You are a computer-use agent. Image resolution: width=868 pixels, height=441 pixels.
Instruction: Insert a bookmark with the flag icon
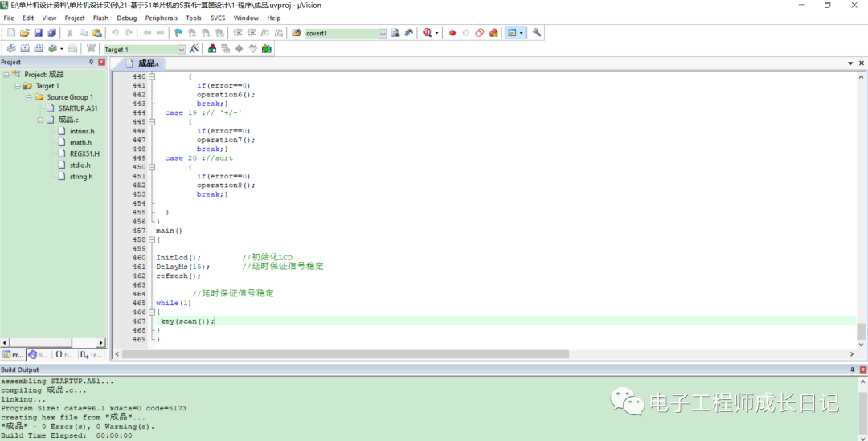point(178,33)
